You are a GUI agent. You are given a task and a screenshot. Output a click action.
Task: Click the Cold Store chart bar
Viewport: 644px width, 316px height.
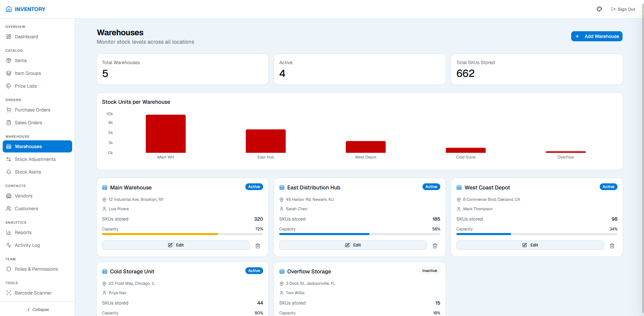tap(466, 150)
